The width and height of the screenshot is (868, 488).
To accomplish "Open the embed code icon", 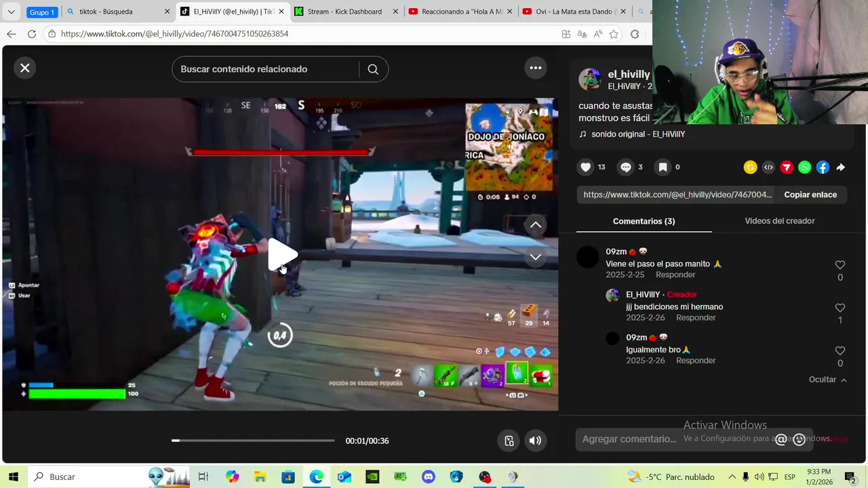I will tap(768, 167).
